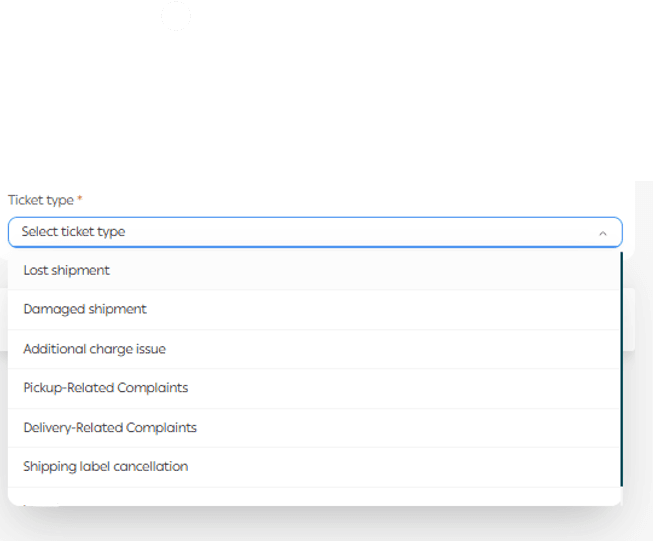The height and width of the screenshot is (541, 653).
Task: Choose the "Delivery-Related Complaints" entry
Action: point(110,427)
